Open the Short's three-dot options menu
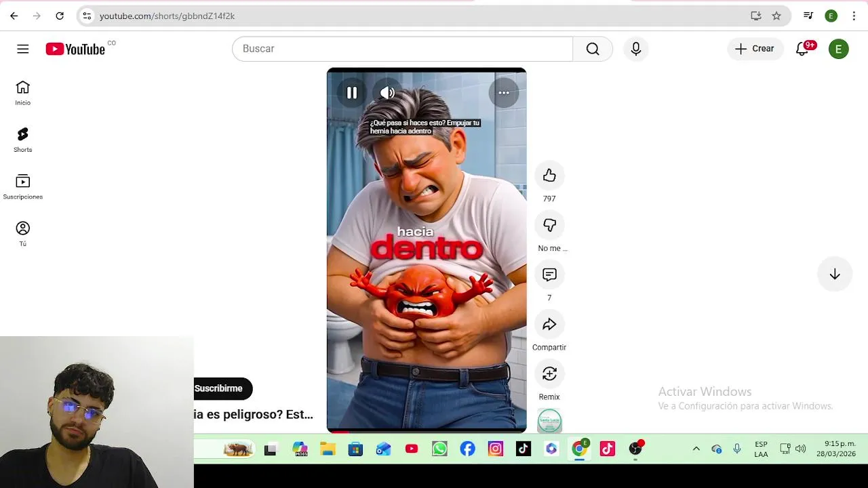Screen dimensions: 868x488 point(504,93)
